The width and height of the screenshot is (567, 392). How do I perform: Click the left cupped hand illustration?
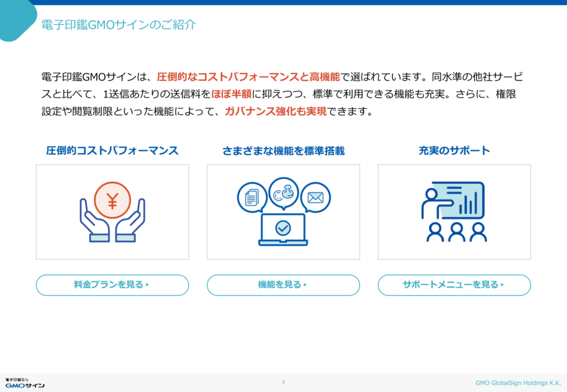pos(93,220)
